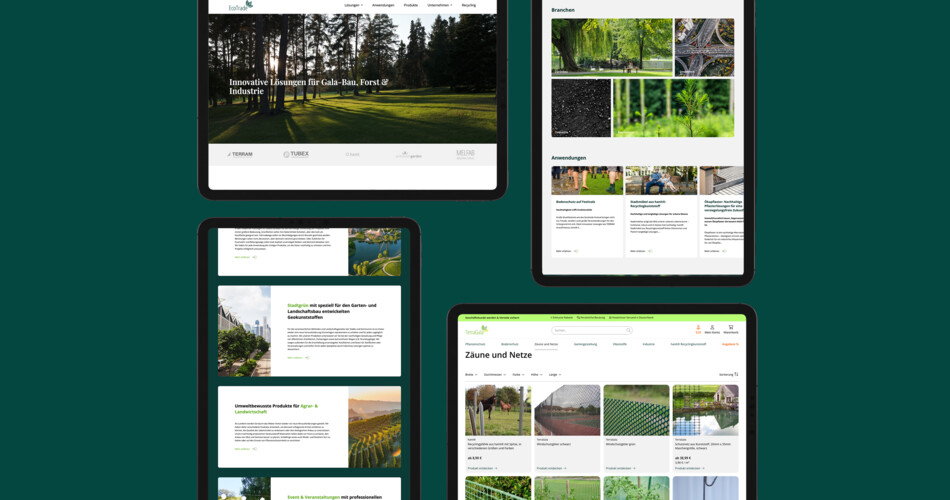Click the Agrar- & Landwirtschaft heading
Viewport: 950px width, 500px height.
click(276, 408)
